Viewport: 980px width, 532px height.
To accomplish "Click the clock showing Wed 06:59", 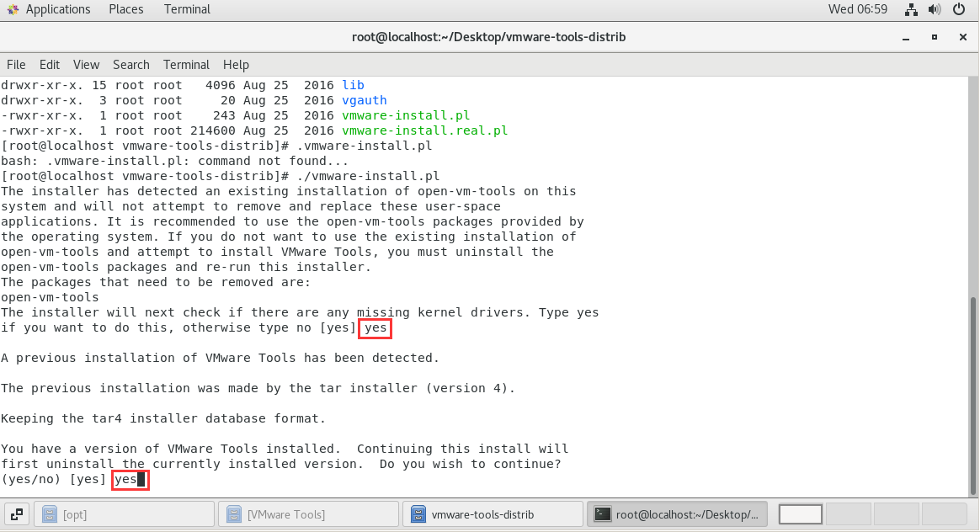I will pos(857,9).
